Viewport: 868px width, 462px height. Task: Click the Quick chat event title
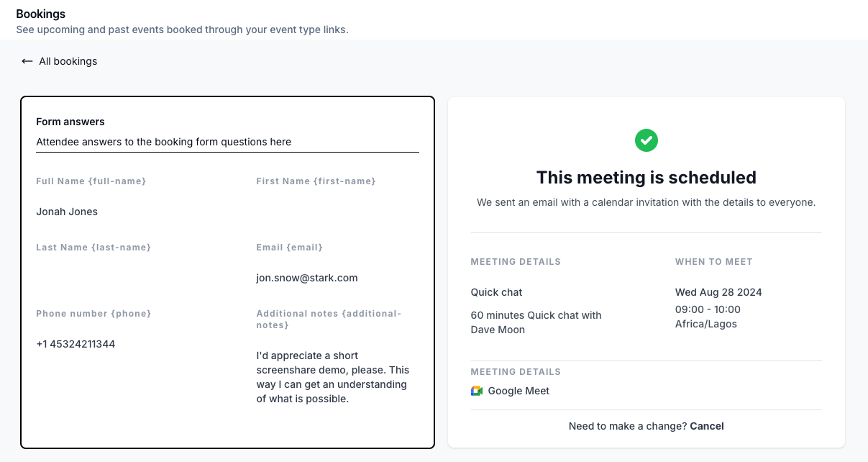coord(497,292)
